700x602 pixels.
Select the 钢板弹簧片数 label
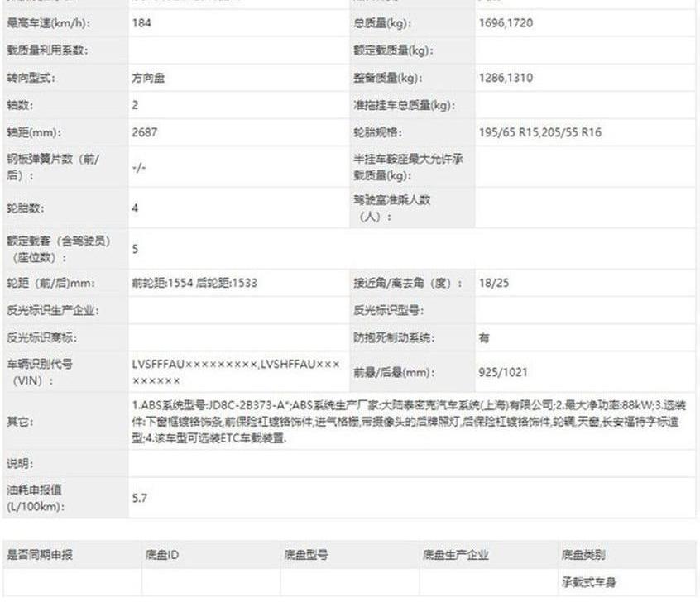click(53, 167)
